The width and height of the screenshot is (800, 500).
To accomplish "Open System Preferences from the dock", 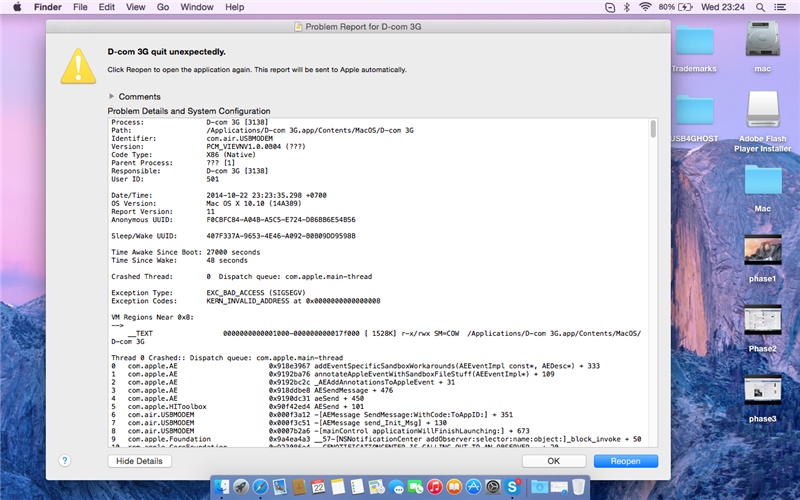I will 492,487.
